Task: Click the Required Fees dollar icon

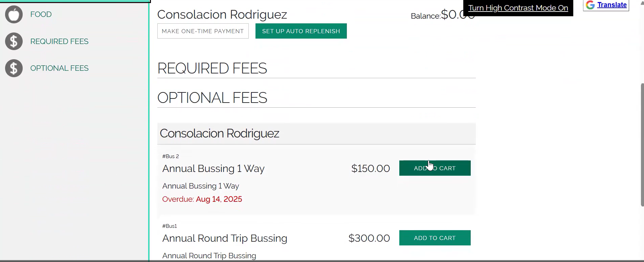Action: click(x=14, y=41)
